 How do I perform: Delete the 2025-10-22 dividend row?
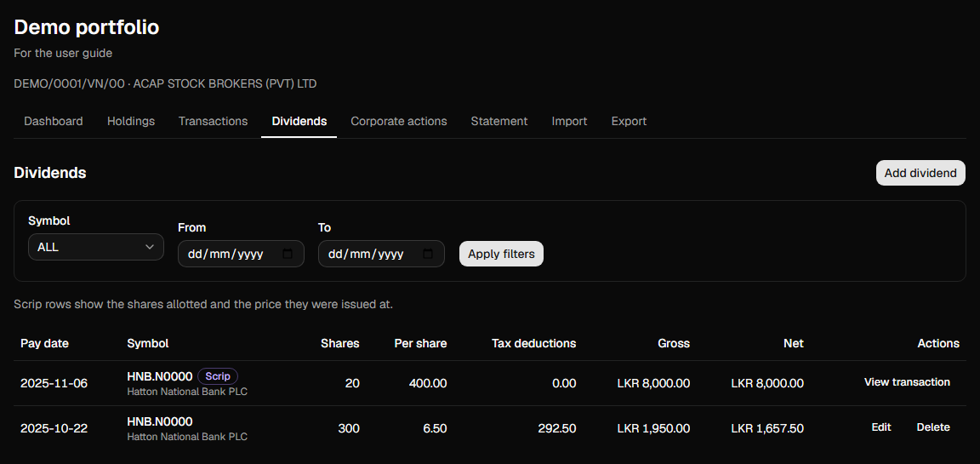pyautogui.click(x=933, y=427)
